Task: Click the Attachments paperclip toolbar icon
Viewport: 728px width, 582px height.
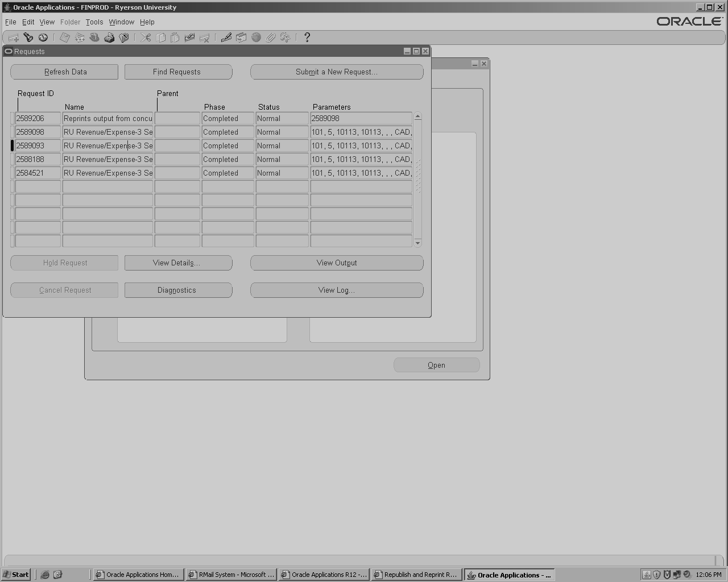Action: pyautogui.click(x=271, y=38)
